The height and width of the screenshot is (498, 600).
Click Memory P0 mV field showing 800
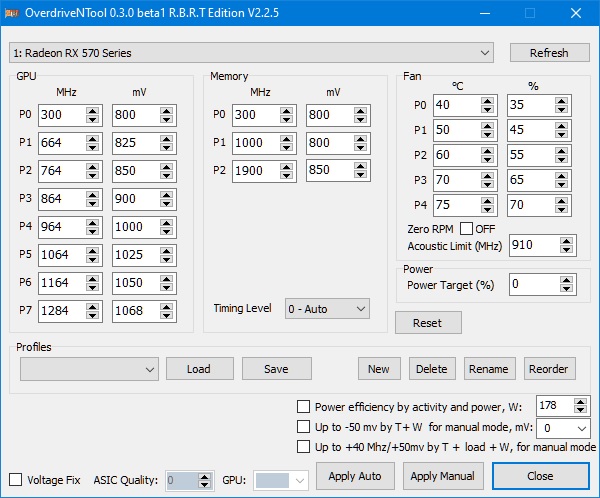click(329, 115)
